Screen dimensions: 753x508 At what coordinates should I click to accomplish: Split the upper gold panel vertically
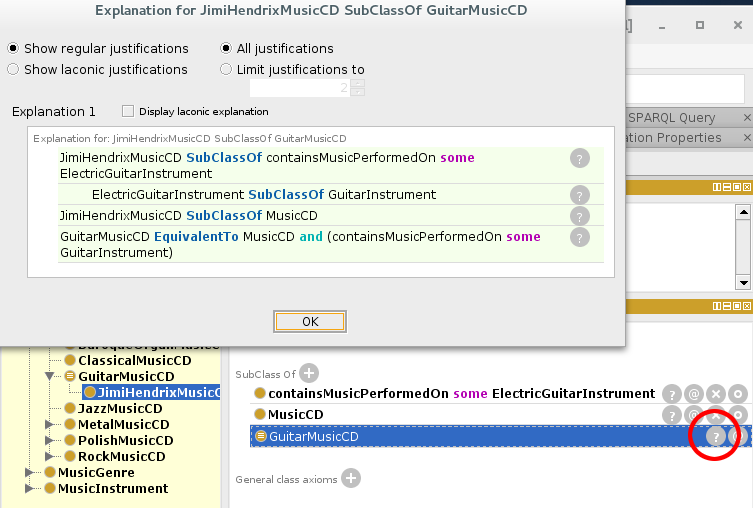(717, 187)
